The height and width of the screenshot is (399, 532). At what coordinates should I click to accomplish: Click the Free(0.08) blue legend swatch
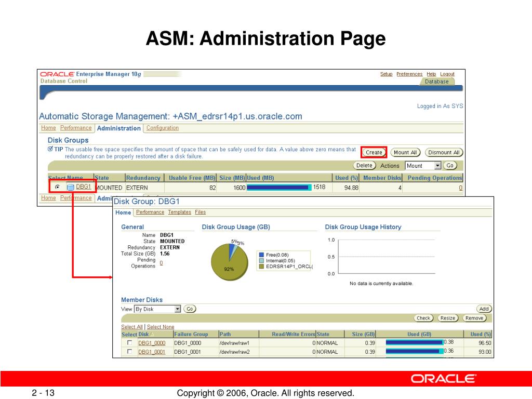(x=261, y=255)
